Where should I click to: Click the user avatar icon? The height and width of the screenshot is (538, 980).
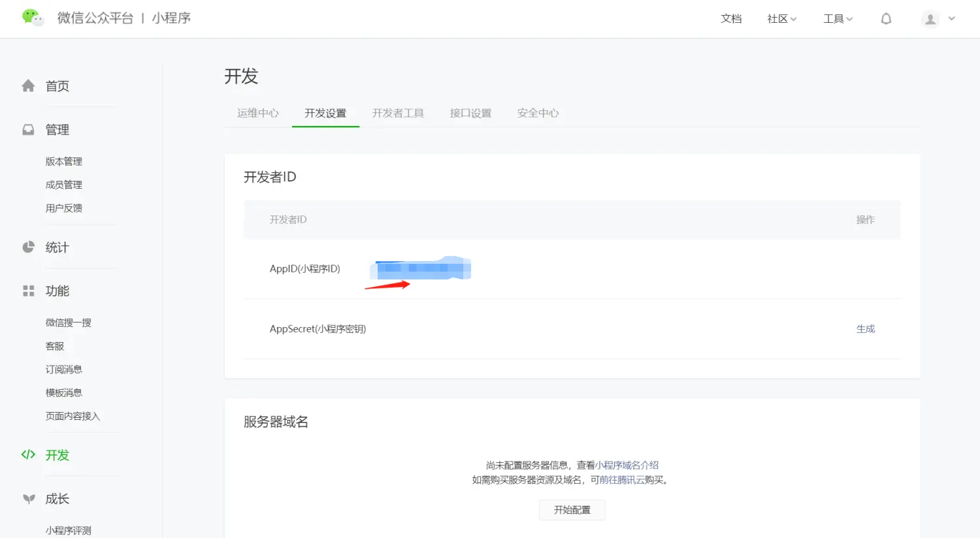[x=930, y=19]
